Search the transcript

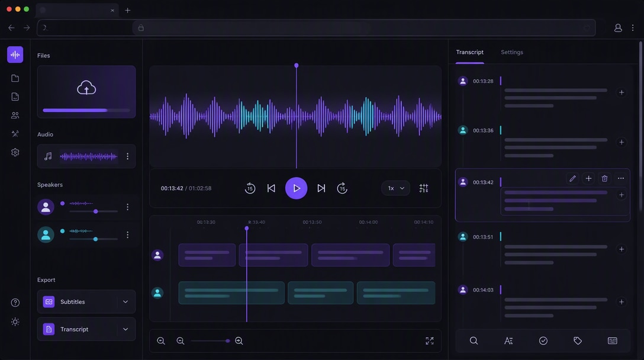(474, 340)
